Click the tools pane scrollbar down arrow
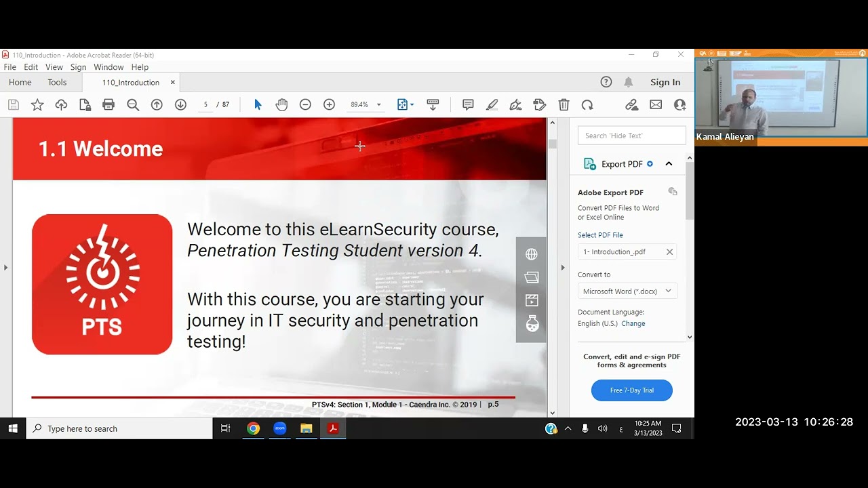 click(x=690, y=337)
